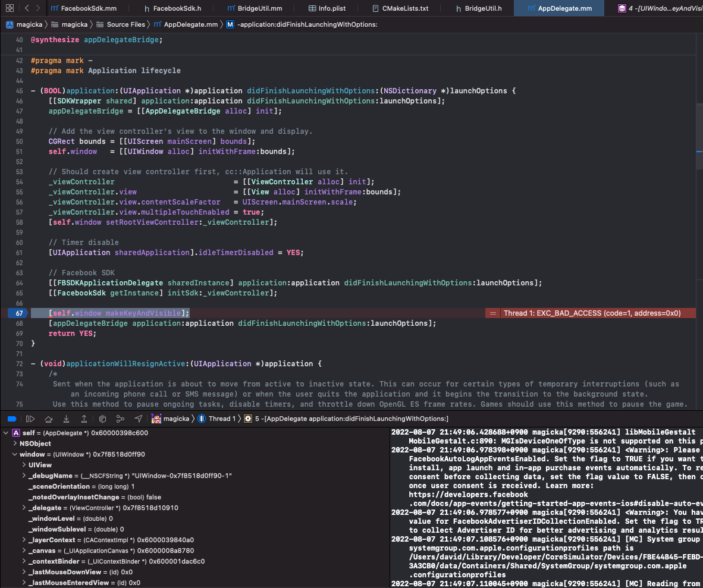The height and width of the screenshot is (588, 703).
Task: Toggle the breakpoints activation button
Action: pyautogui.click(x=12, y=419)
